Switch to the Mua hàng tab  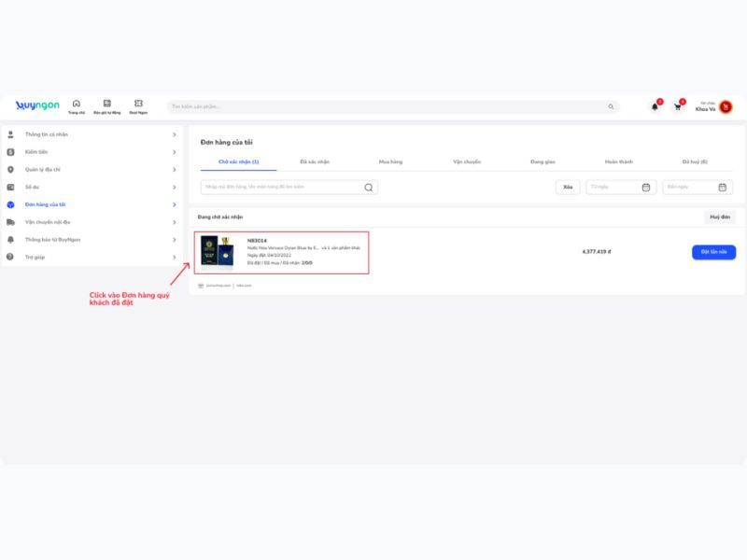coord(390,161)
